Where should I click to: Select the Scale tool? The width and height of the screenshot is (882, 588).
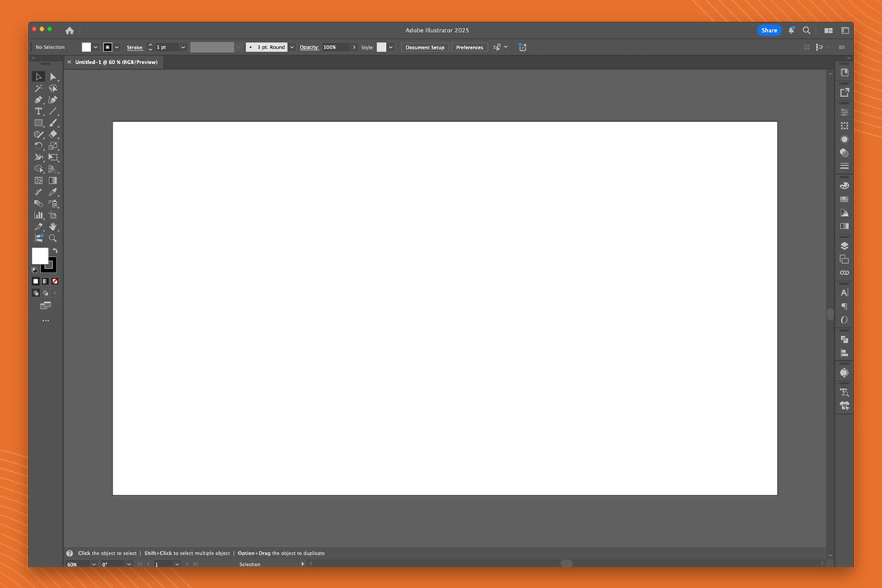pyautogui.click(x=53, y=146)
